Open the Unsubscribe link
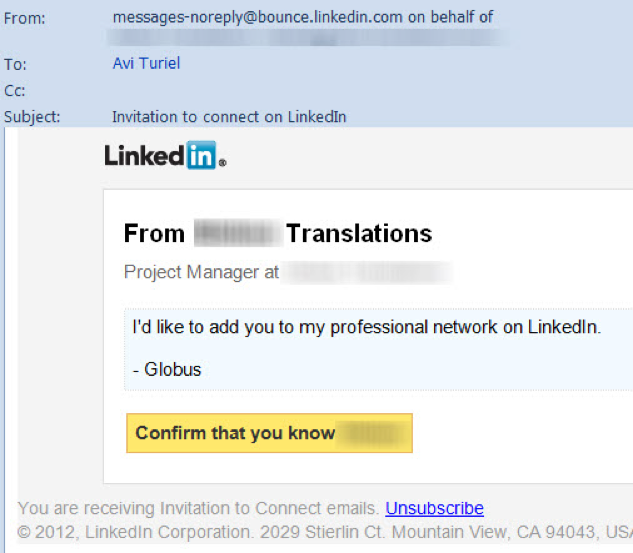 (434, 508)
